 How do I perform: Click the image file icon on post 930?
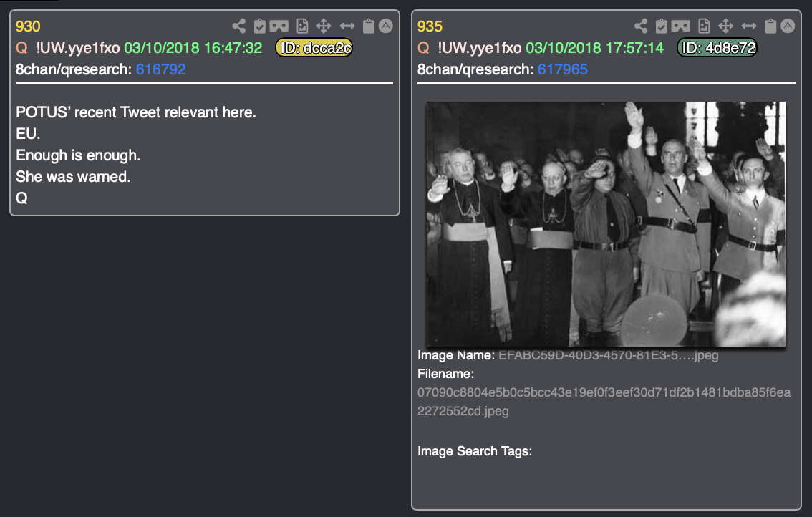click(x=302, y=26)
